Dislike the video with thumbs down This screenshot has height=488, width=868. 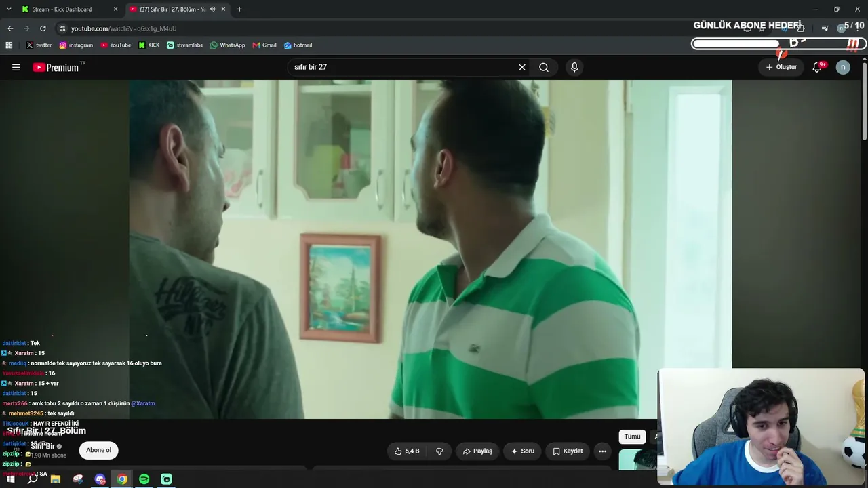[x=439, y=451]
